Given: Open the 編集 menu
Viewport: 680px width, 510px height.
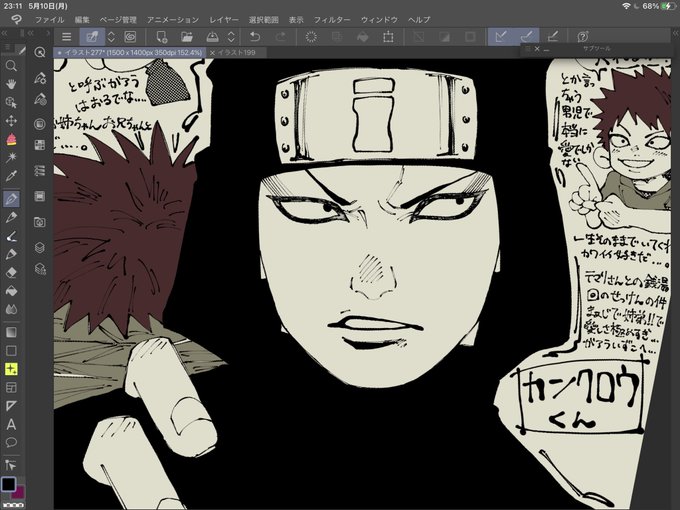Looking at the screenshot, I should click(x=82, y=20).
